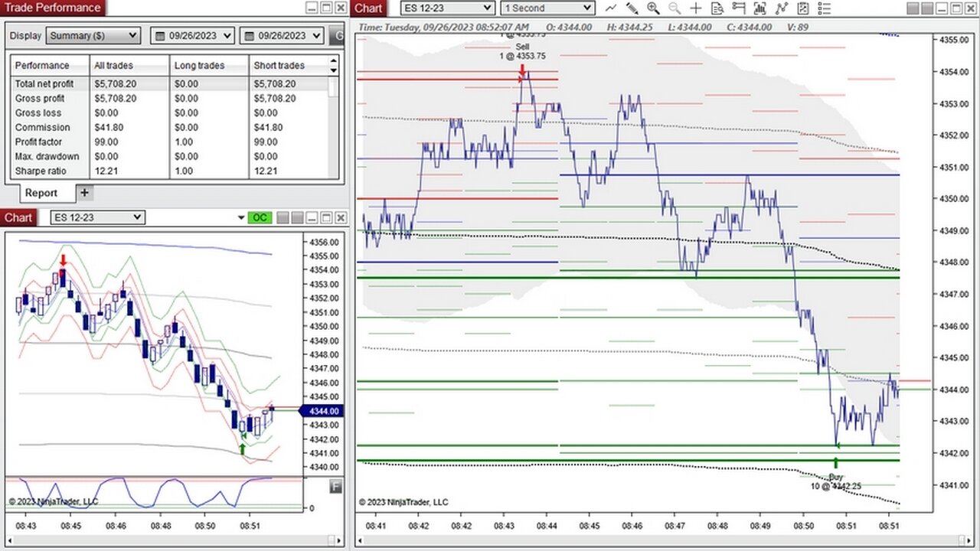Click All trades Sharpe ratio value 12.21
This screenshot has height=551, width=980.
(106, 171)
